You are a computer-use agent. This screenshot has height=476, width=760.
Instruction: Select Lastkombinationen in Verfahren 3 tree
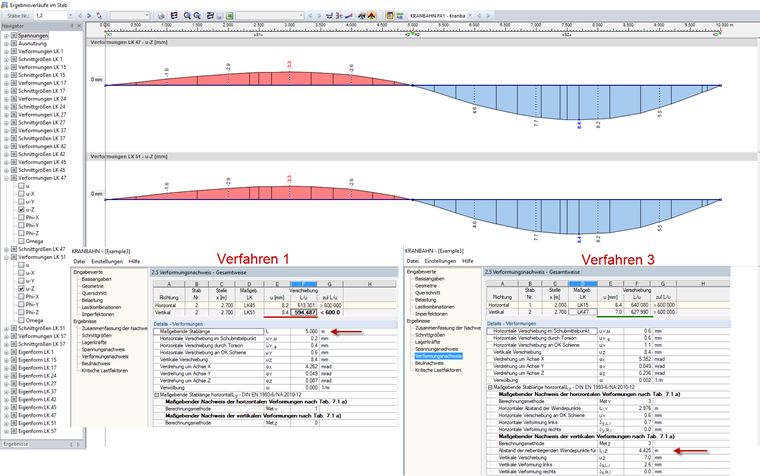point(435,307)
